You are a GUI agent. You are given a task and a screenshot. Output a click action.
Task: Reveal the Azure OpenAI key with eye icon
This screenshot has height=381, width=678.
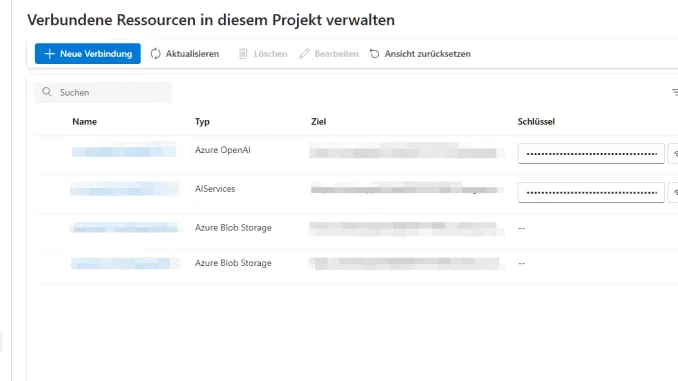(x=674, y=154)
